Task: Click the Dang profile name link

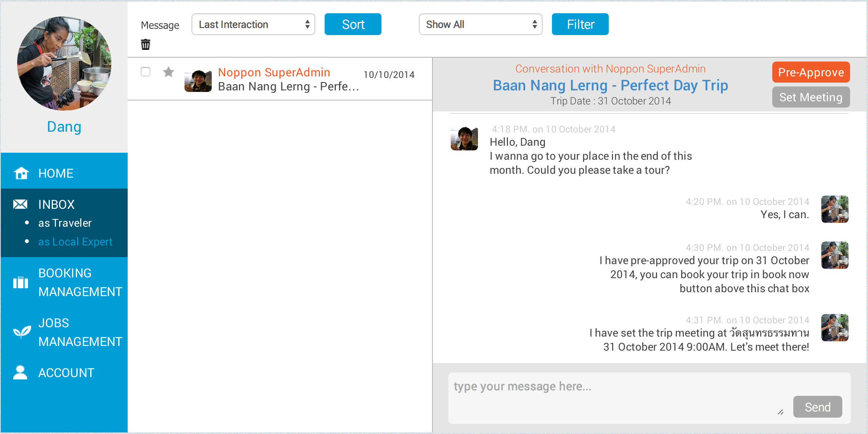Action: coord(64,127)
